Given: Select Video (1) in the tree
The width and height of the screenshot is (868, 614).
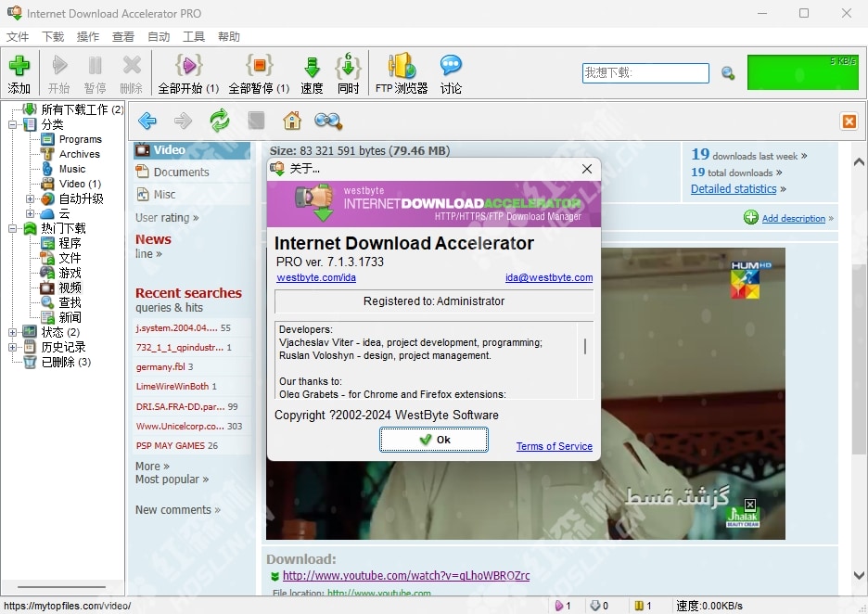Looking at the screenshot, I should tap(80, 184).
